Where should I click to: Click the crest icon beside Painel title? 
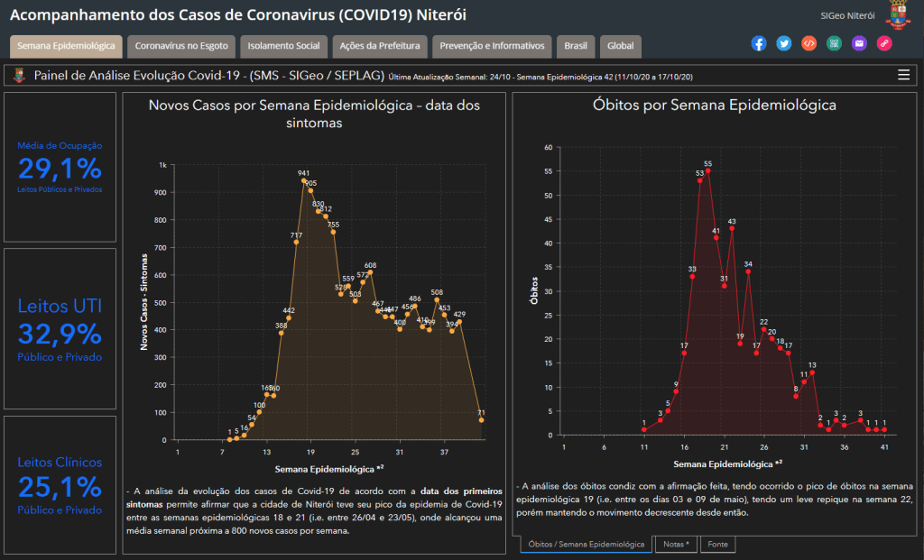20,76
